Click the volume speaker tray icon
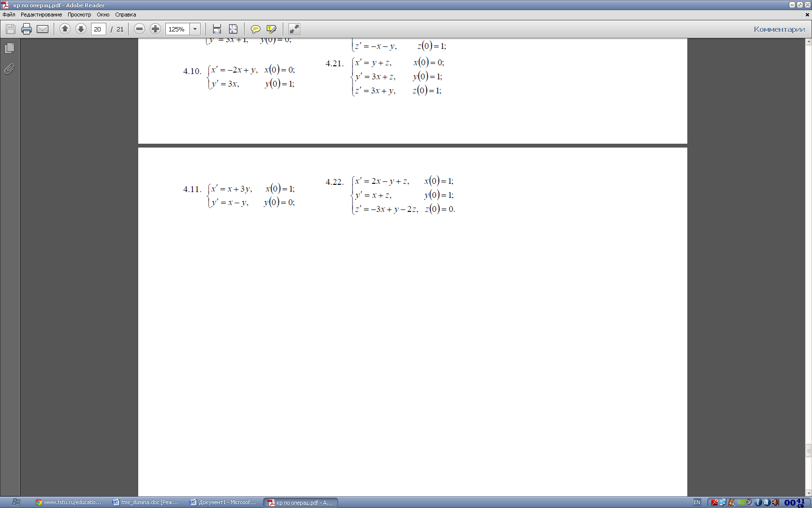This screenshot has height=508, width=812. (x=775, y=502)
